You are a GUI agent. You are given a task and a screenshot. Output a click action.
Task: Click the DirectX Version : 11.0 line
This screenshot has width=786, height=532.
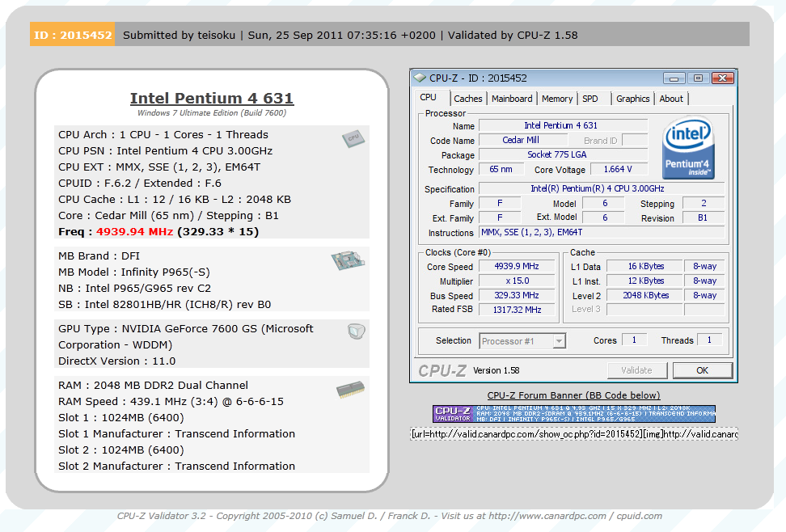pyautogui.click(x=116, y=361)
